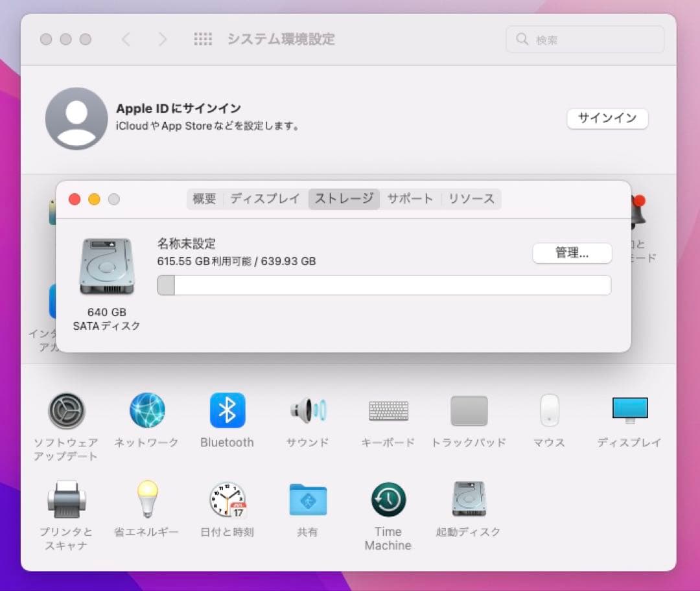Open 日付と時刻 settings

pos(227,500)
